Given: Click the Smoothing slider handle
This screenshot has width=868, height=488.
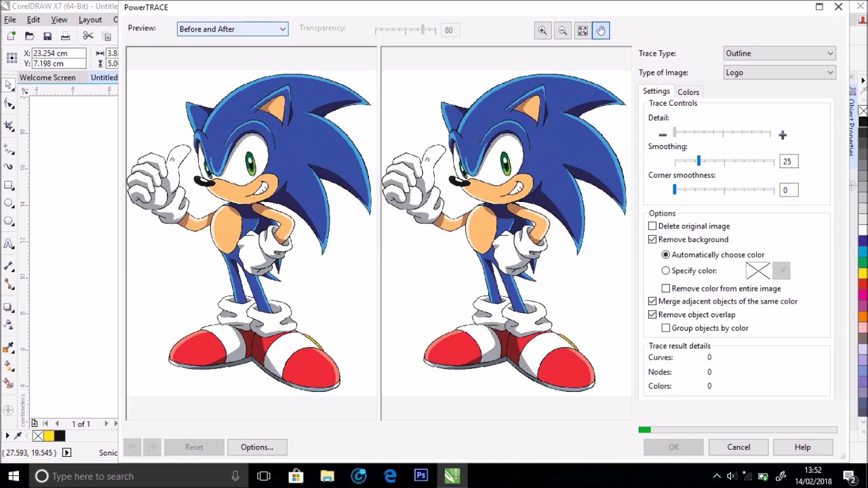Looking at the screenshot, I should [x=698, y=161].
